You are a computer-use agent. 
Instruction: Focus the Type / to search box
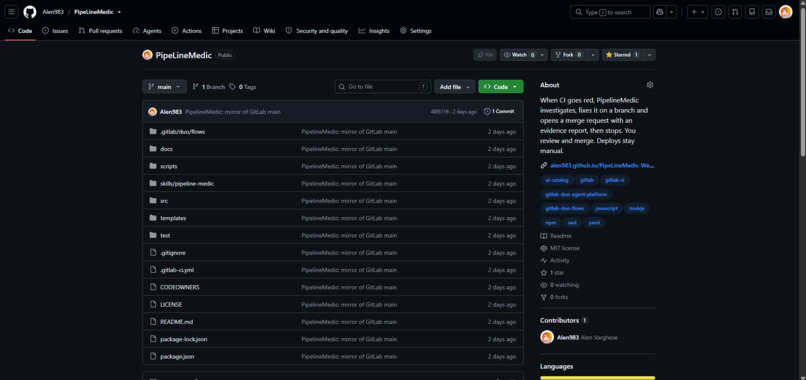pyautogui.click(x=610, y=12)
